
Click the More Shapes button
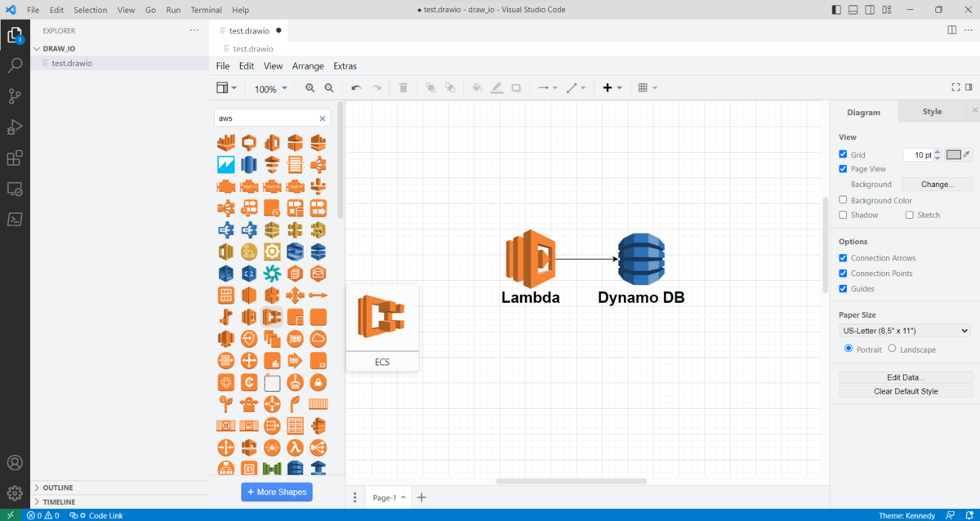(x=277, y=492)
